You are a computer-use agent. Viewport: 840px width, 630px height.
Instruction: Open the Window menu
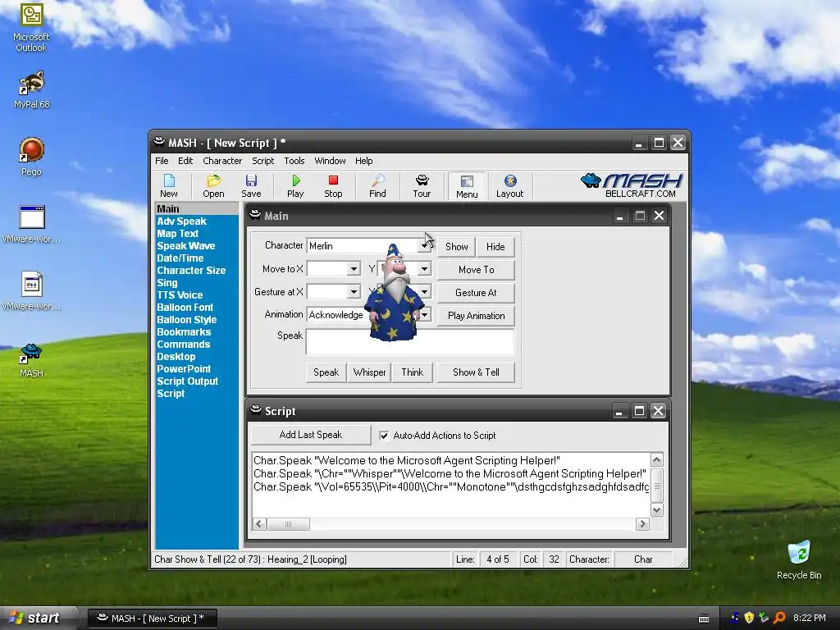point(330,161)
